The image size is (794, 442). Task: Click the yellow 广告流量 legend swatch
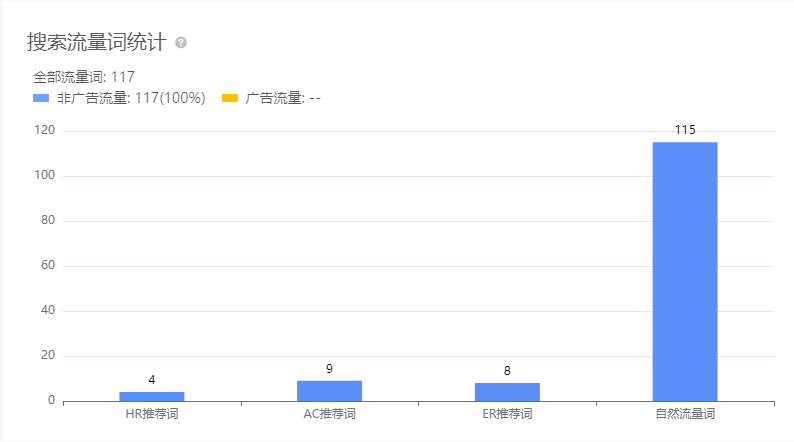click(x=229, y=98)
